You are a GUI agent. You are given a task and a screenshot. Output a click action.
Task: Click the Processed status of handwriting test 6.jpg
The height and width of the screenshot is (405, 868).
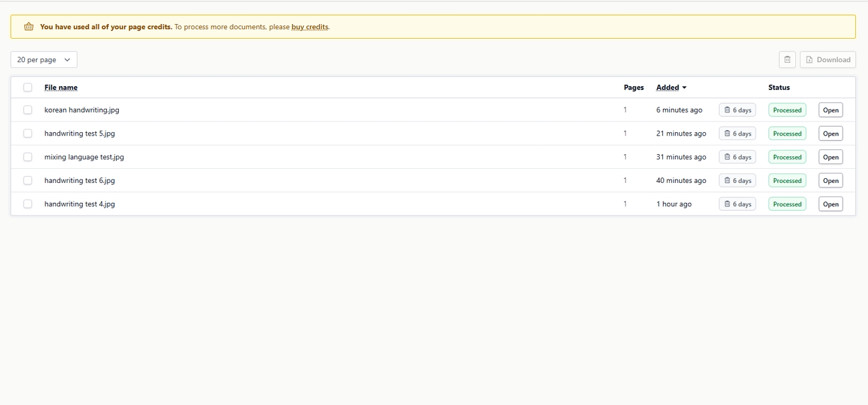click(x=787, y=180)
